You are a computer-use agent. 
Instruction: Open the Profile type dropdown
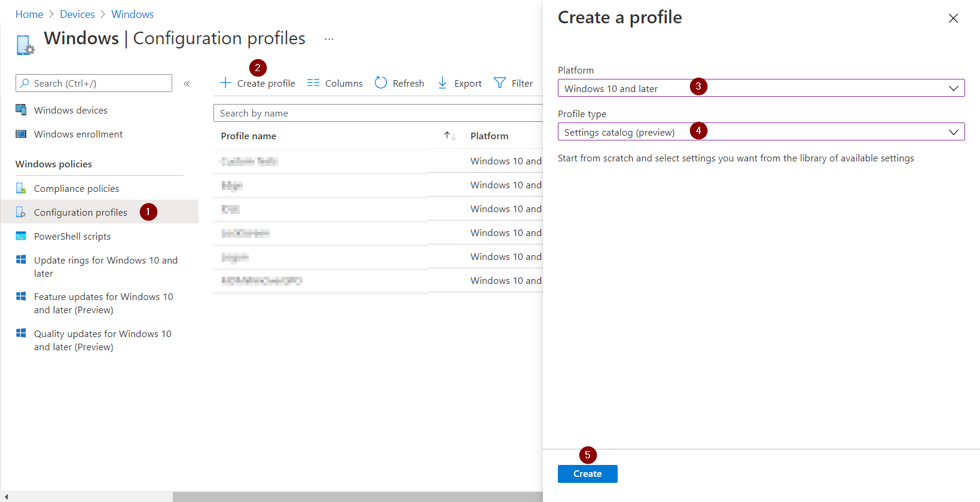(x=761, y=132)
